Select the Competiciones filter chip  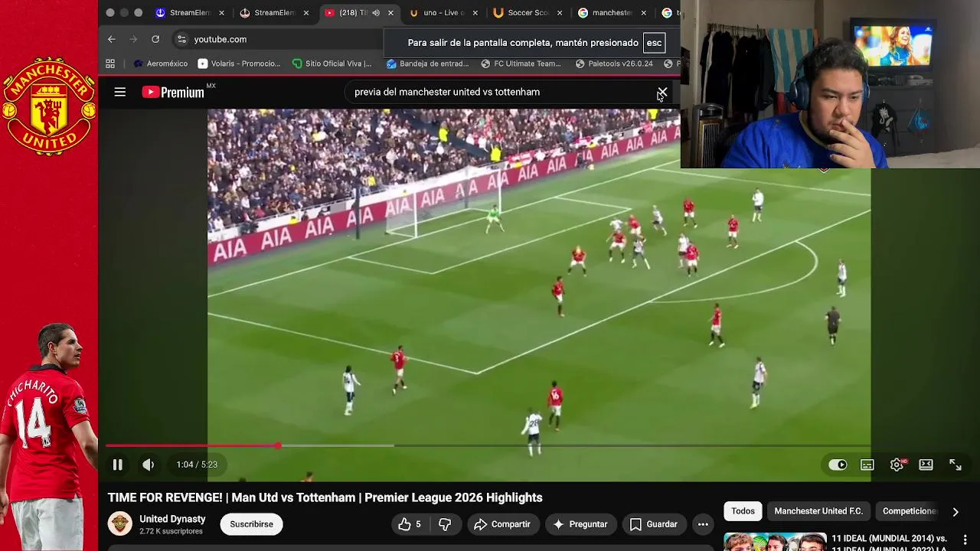[909, 511]
